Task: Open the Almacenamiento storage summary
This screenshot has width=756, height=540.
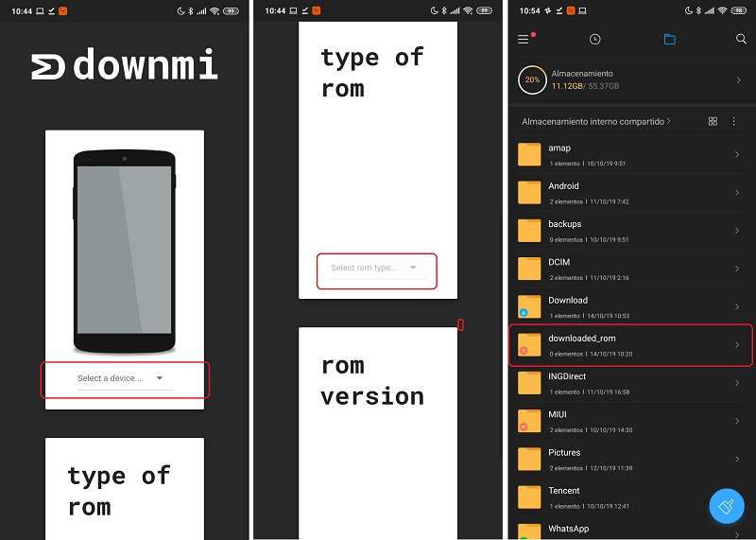Action: (x=632, y=79)
